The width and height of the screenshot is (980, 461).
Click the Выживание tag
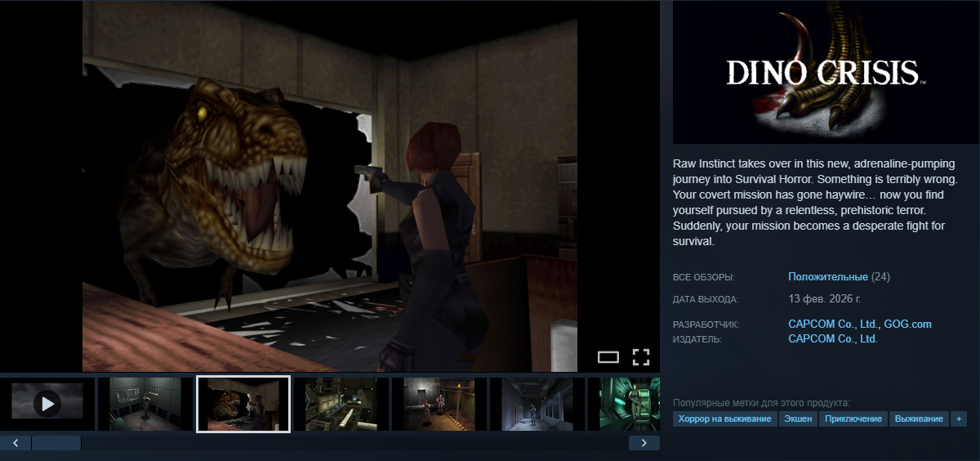918,418
